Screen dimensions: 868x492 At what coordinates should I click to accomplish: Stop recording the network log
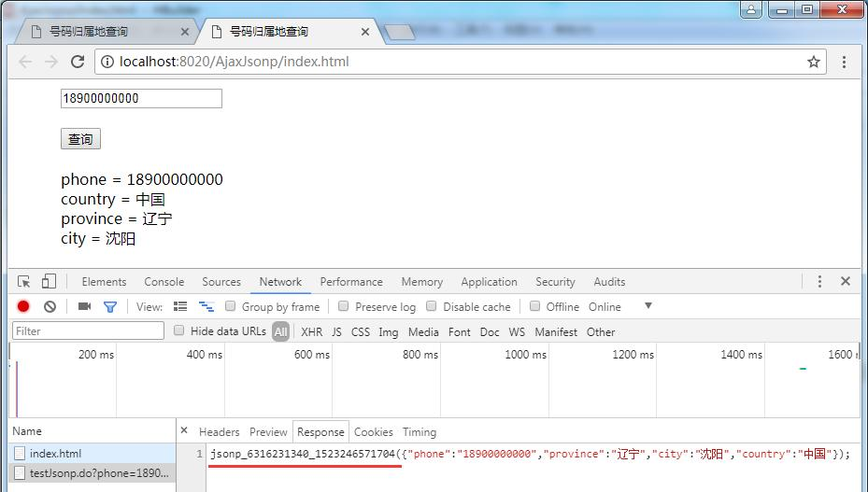coord(23,306)
